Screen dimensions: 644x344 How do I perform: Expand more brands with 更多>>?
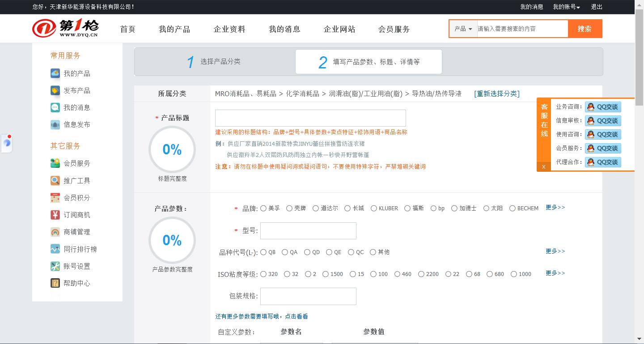(x=555, y=208)
